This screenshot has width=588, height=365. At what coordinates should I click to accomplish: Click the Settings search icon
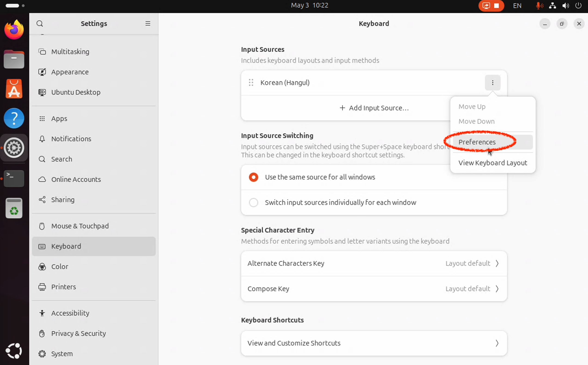pyautogui.click(x=40, y=23)
